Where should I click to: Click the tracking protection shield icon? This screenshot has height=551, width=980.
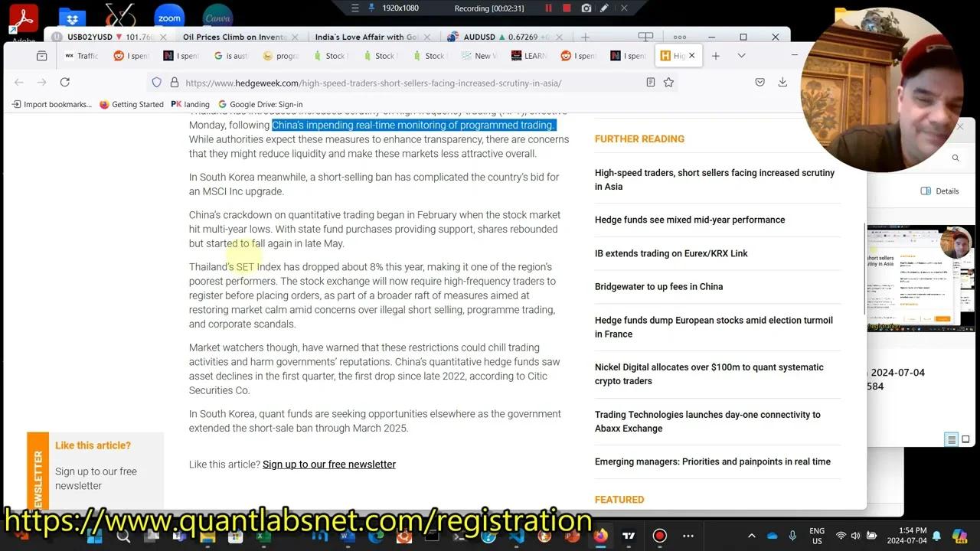(x=156, y=83)
